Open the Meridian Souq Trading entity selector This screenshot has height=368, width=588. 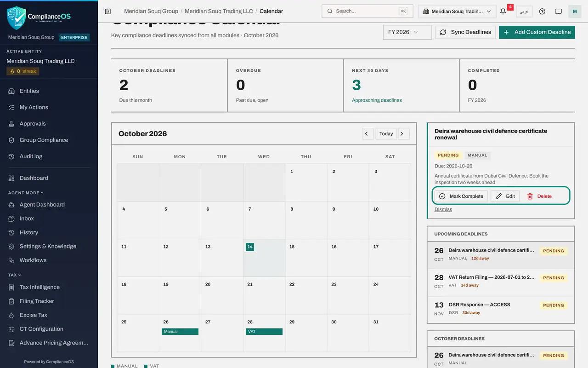tap(457, 11)
